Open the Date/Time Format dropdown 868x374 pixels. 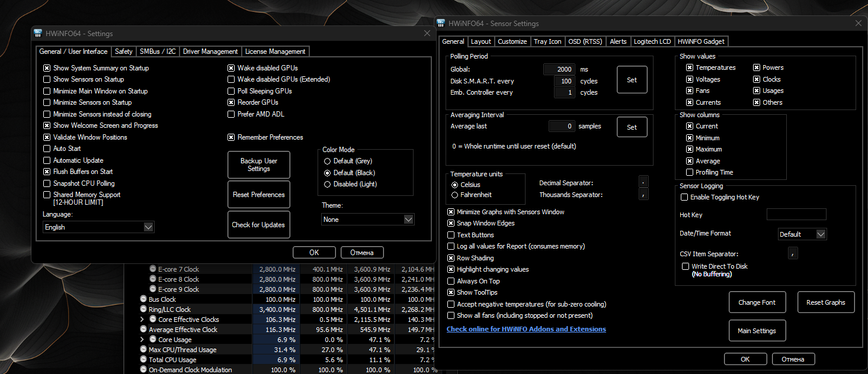click(802, 234)
